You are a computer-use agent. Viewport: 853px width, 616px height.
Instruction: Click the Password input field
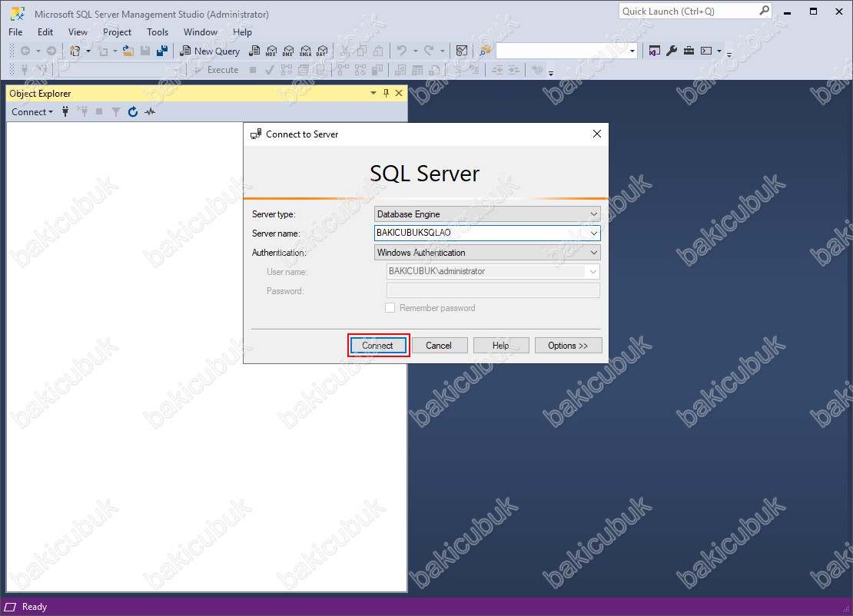pyautogui.click(x=493, y=290)
